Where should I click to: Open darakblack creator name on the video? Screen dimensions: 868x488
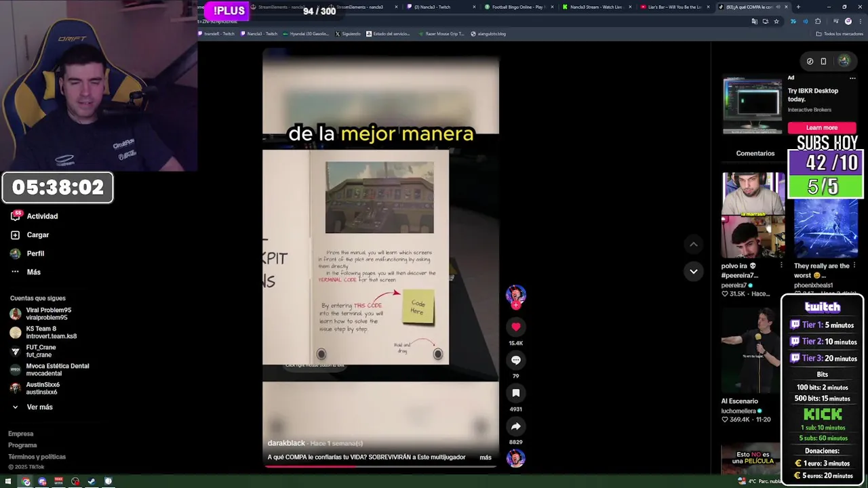[x=286, y=443]
